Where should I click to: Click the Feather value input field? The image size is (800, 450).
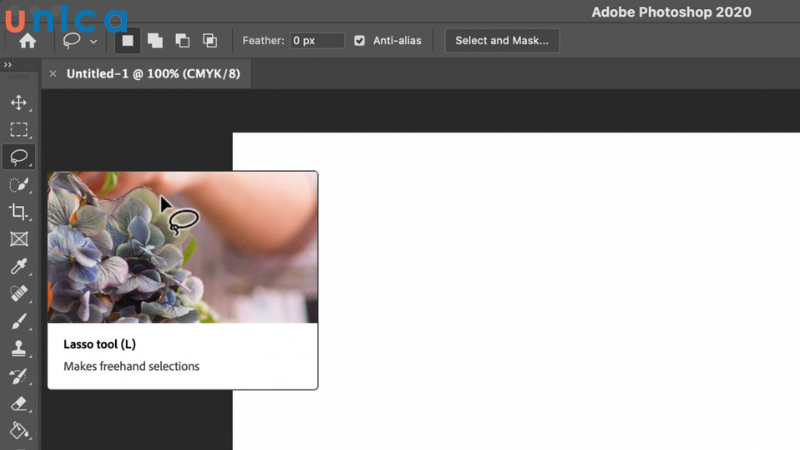317,40
